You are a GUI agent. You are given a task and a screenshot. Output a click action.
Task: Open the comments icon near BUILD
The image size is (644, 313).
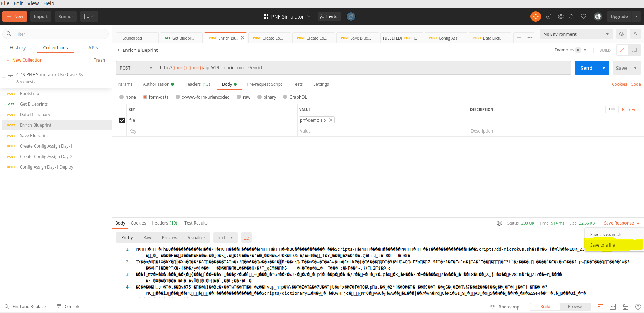point(634,50)
